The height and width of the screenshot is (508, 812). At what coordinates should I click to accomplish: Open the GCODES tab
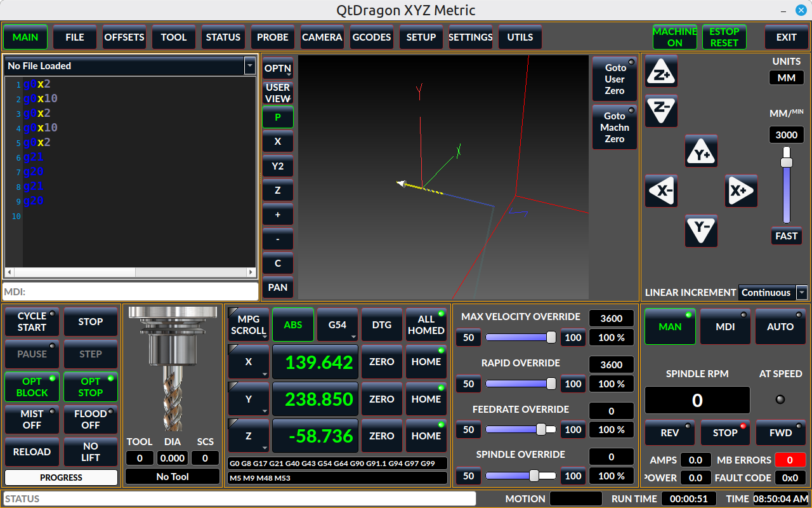click(x=372, y=37)
